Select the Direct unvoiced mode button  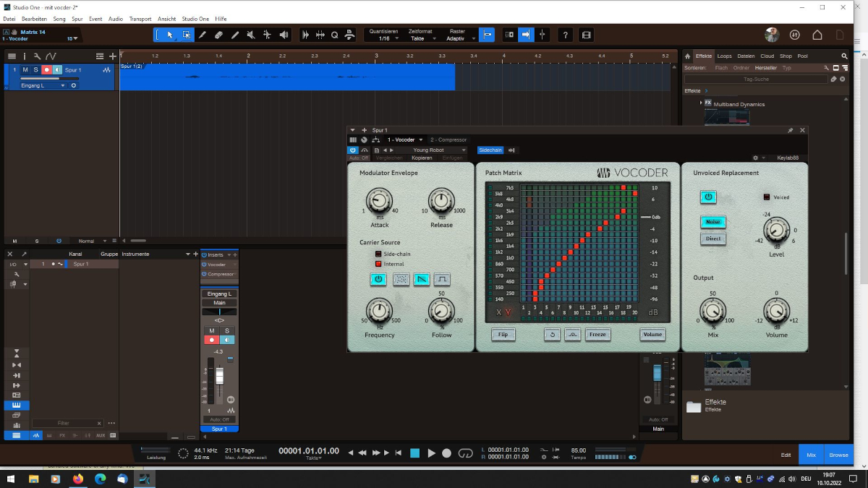pyautogui.click(x=713, y=239)
